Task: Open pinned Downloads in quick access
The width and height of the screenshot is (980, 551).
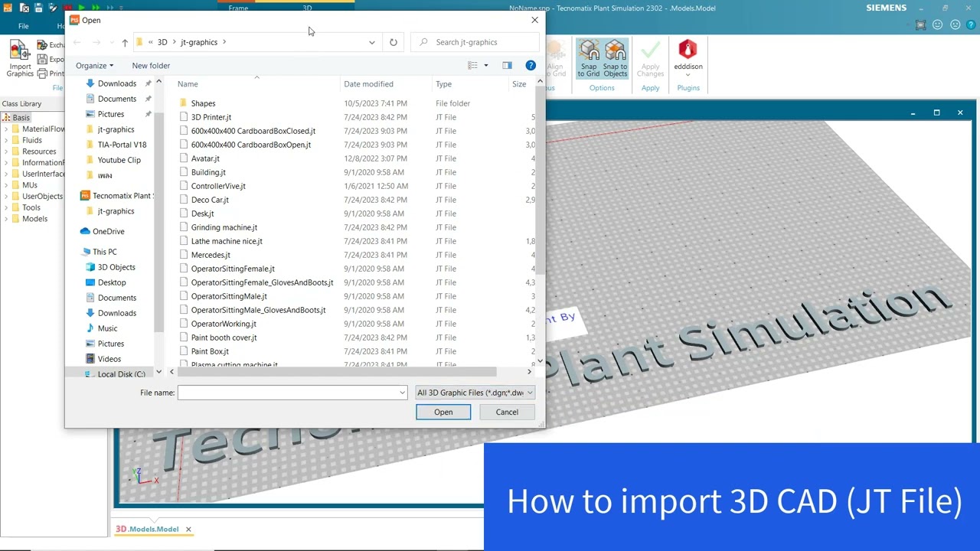Action: coord(116,83)
